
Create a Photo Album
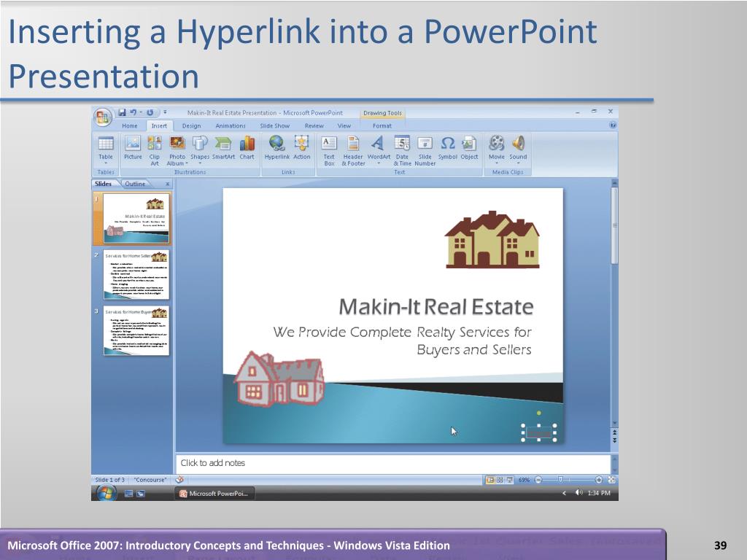[177, 150]
